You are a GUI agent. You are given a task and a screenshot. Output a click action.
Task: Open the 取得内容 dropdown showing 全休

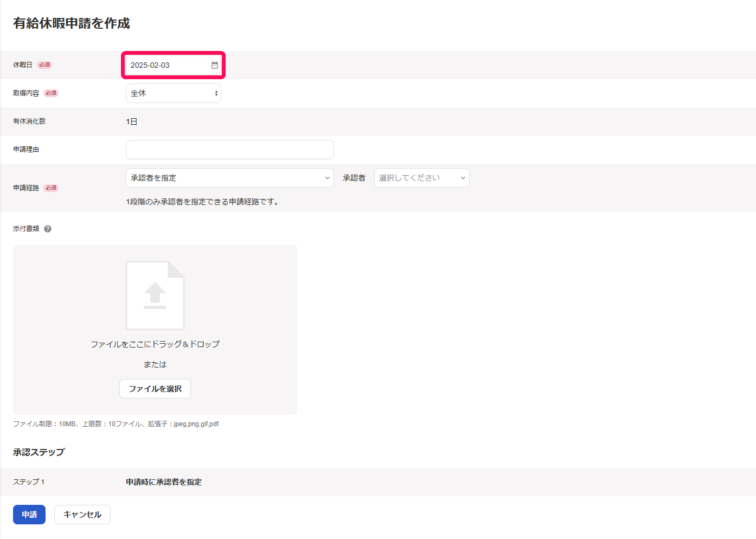[x=174, y=93]
